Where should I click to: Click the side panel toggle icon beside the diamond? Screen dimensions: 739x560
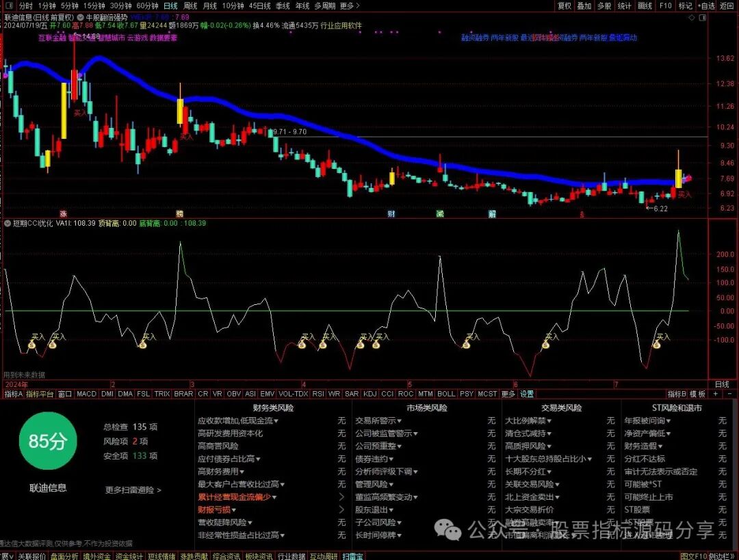[702, 17]
